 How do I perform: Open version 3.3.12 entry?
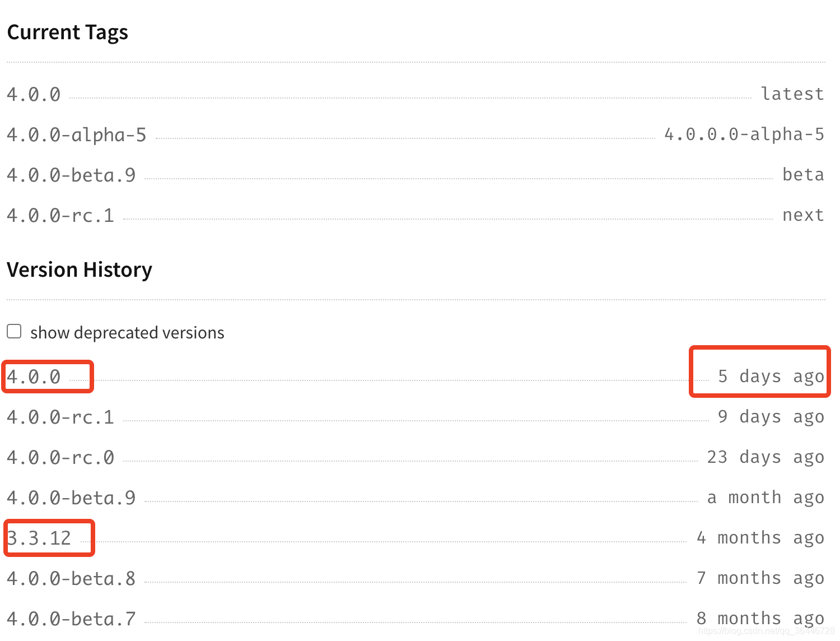pyautogui.click(x=39, y=538)
